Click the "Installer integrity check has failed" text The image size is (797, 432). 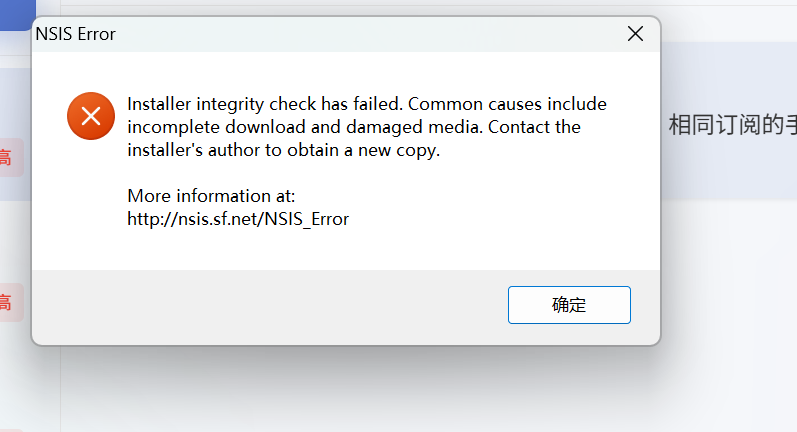tap(264, 104)
